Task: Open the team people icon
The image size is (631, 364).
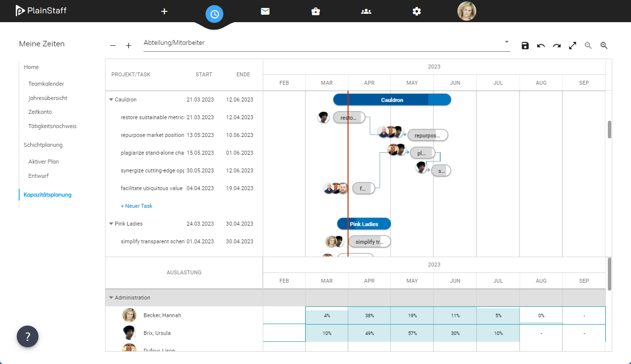Action: pyautogui.click(x=366, y=11)
